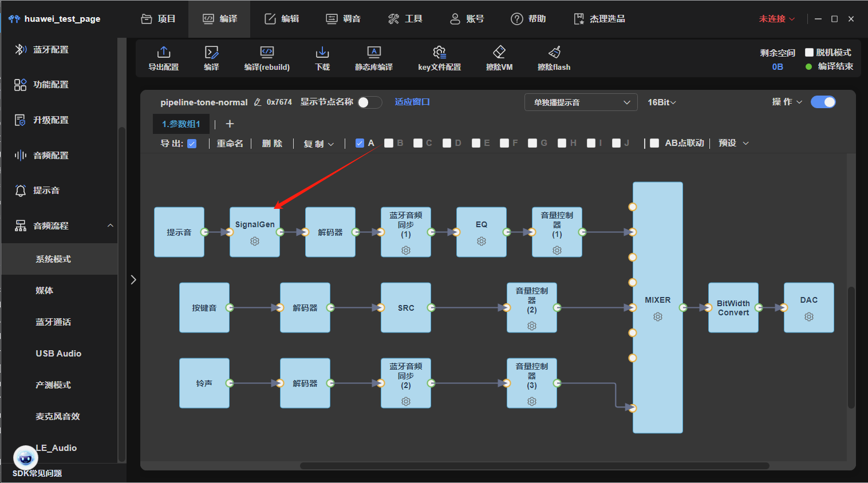868x483 pixels.
Task: Open the 单独播提示音 dropdown
Action: (581, 102)
